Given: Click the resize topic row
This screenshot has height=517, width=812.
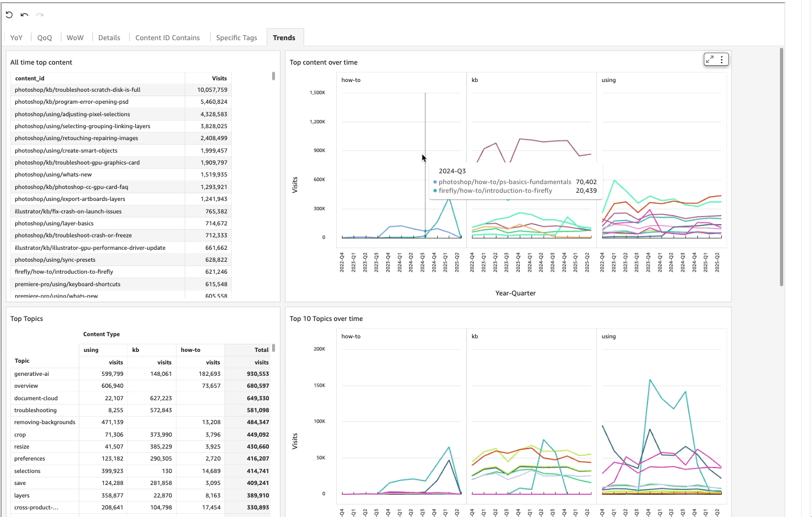Looking at the screenshot, I should pyautogui.click(x=141, y=446).
